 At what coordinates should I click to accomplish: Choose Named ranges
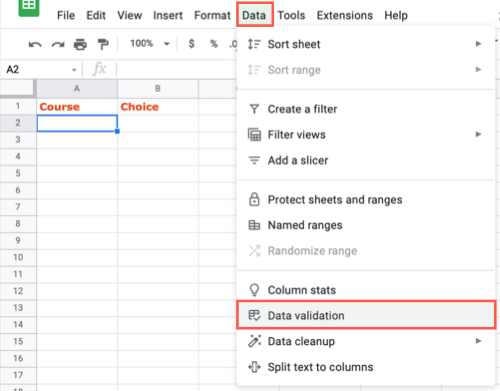click(x=366, y=225)
